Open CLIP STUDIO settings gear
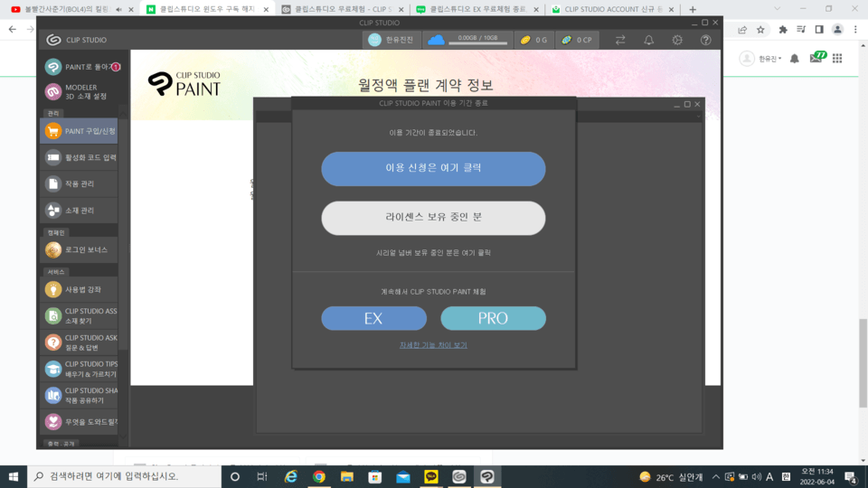Viewport: 868px width, 488px height. 677,40
